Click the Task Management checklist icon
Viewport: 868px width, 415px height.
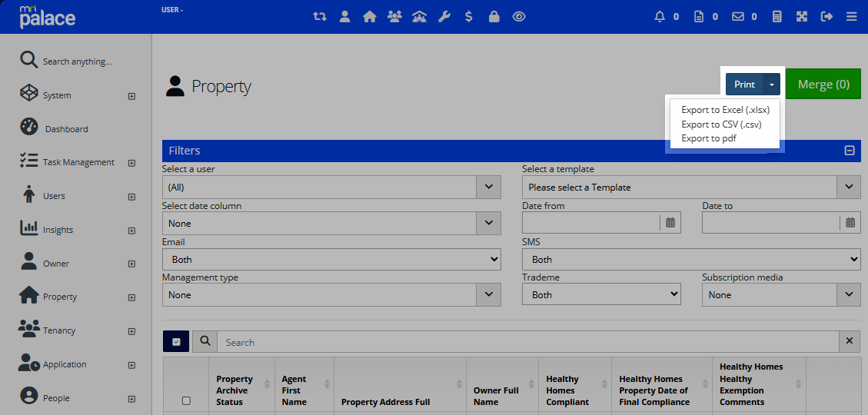(28, 161)
